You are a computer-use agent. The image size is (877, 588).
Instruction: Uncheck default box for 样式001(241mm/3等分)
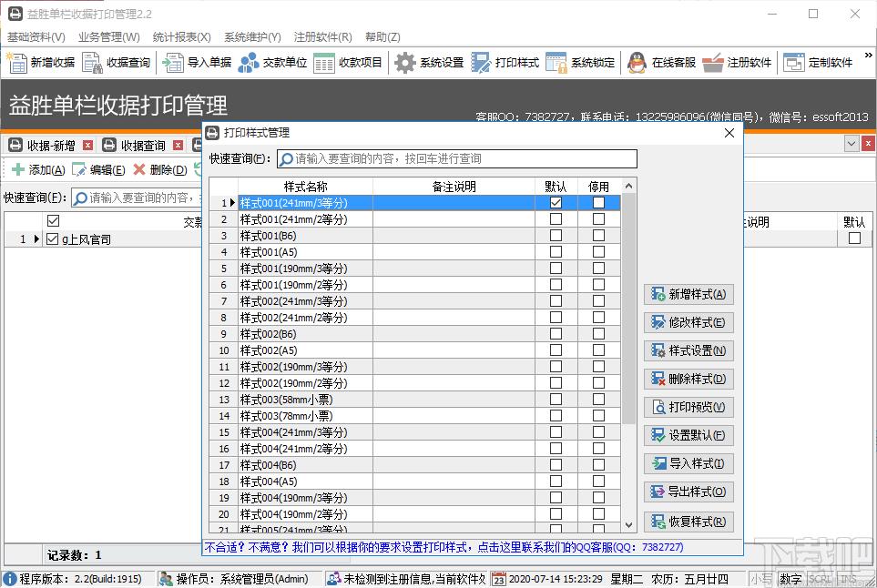556,202
